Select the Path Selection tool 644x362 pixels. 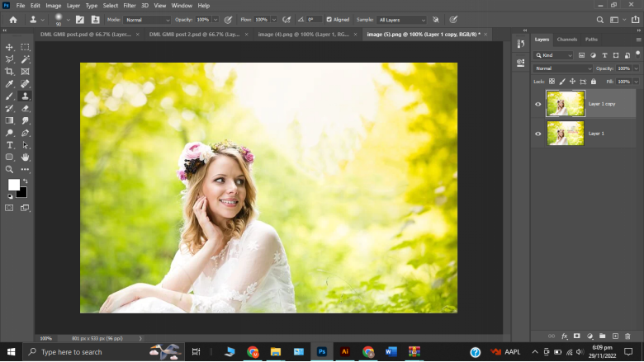pos(25,145)
